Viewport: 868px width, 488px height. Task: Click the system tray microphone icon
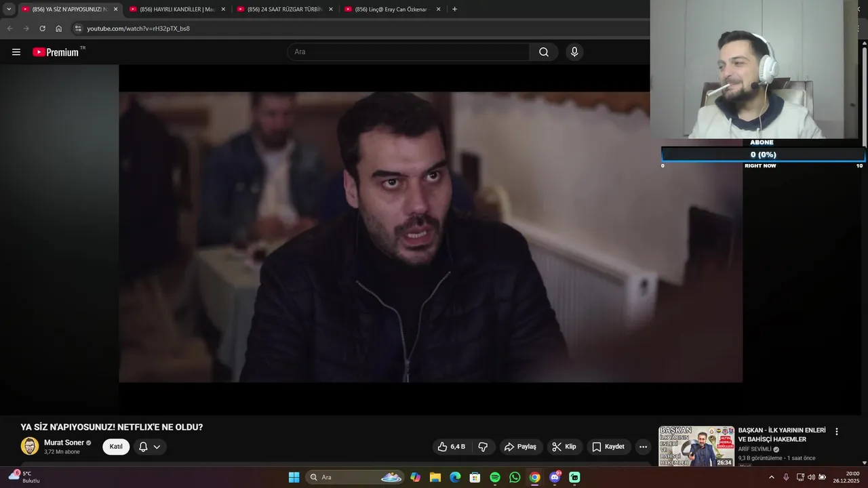(x=786, y=477)
